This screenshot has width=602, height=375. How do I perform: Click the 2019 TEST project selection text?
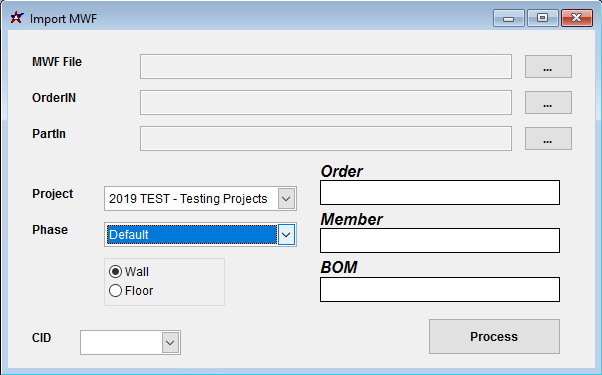[x=188, y=199]
